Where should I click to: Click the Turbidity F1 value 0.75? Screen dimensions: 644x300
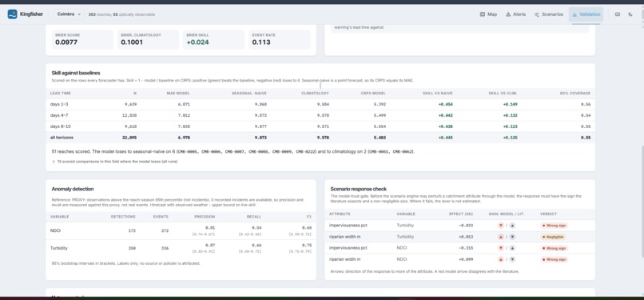coord(307,245)
